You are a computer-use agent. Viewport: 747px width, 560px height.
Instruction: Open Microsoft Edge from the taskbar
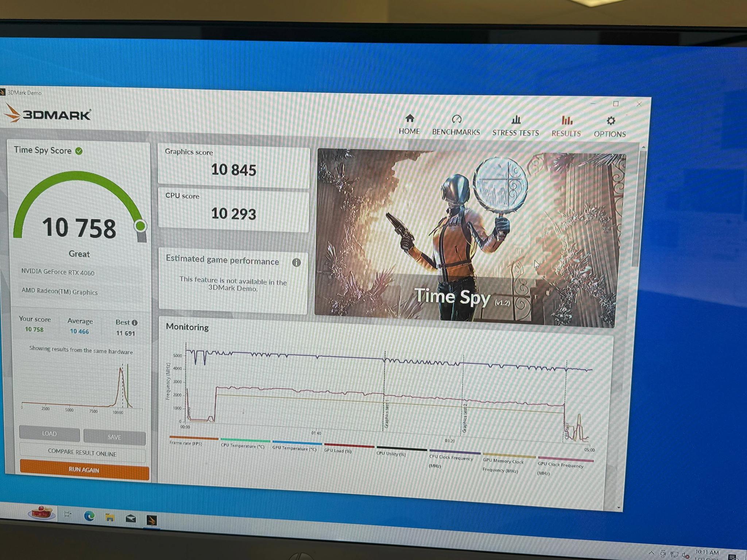[89, 516]
